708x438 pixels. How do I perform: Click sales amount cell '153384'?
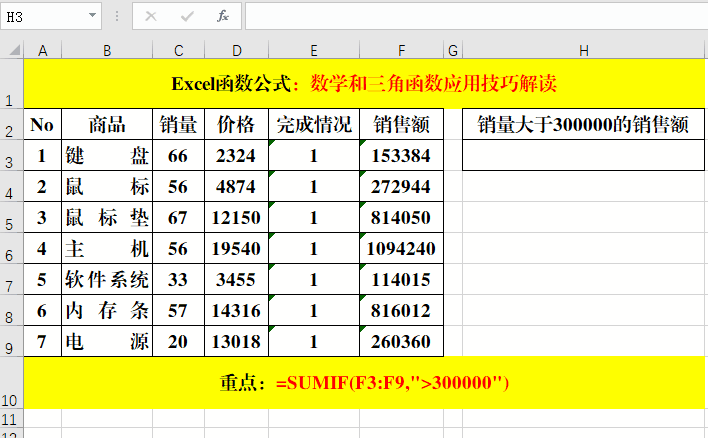click(x=401, y=155)
